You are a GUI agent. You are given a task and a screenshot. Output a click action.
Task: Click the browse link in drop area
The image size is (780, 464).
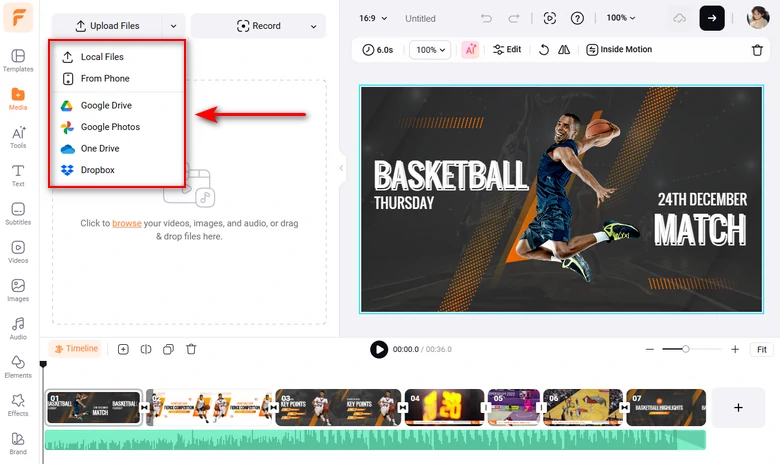tap(126, 223)
